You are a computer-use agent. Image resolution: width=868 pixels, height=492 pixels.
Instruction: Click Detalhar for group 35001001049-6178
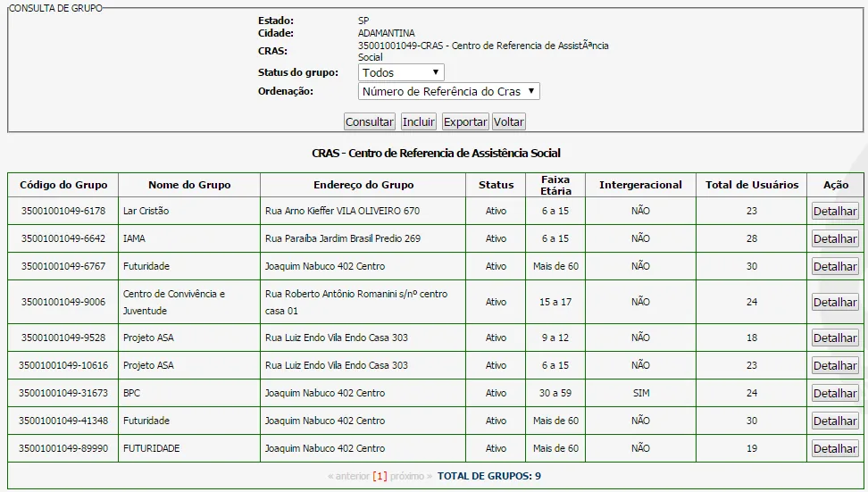[835, 211]
